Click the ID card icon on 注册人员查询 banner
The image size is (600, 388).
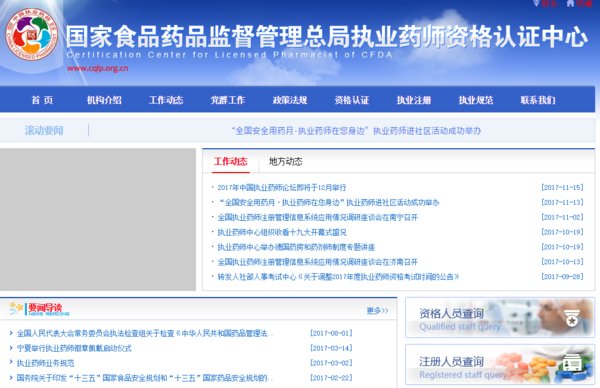pyautogui.click(x=571, y=362)
